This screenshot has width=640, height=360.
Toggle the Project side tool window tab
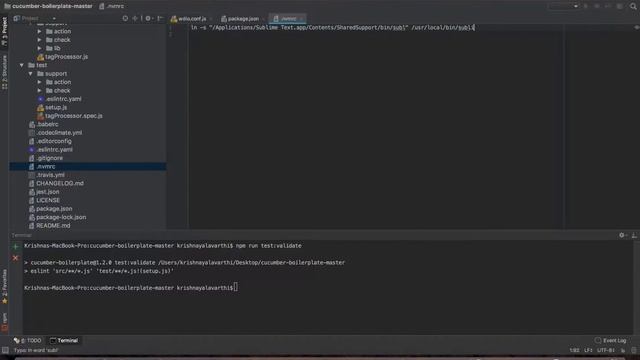4,31
